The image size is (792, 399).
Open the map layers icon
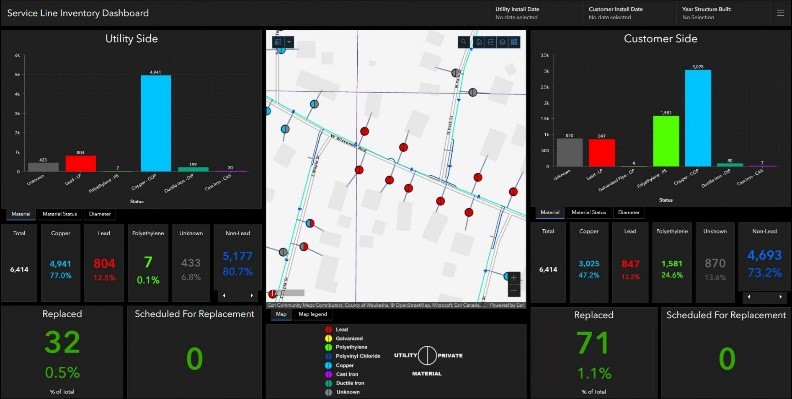503,42
